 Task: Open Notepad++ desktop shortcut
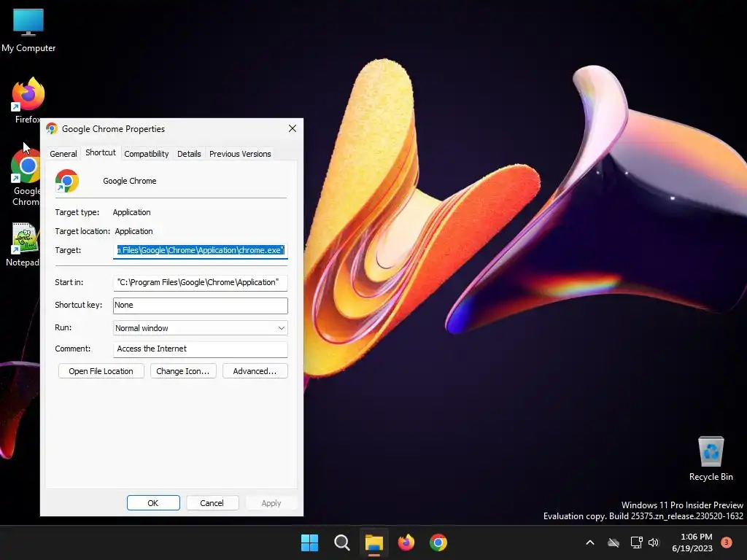coord(23,244)
